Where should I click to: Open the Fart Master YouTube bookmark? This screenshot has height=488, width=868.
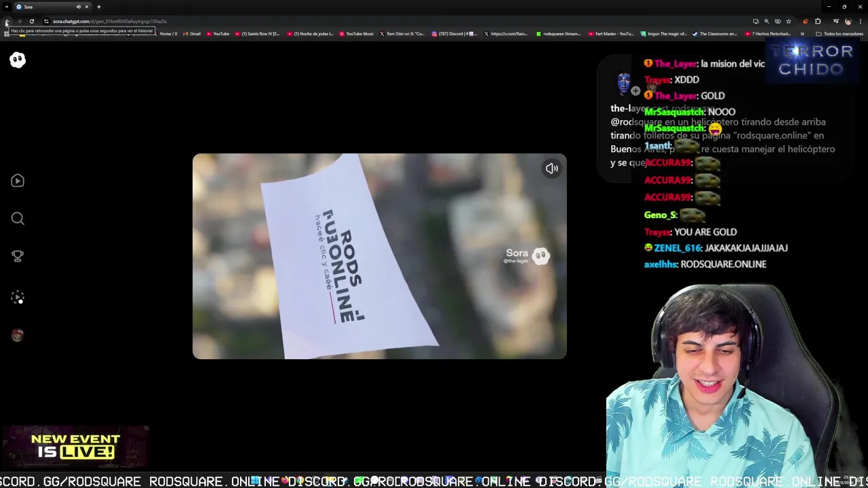pos(611,34)
